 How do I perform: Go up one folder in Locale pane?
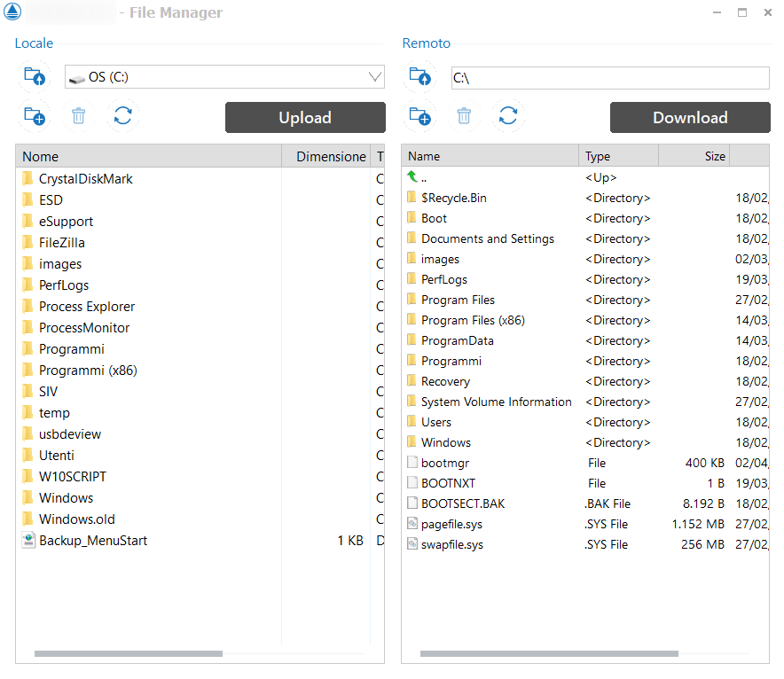click(x=35, y=76)
